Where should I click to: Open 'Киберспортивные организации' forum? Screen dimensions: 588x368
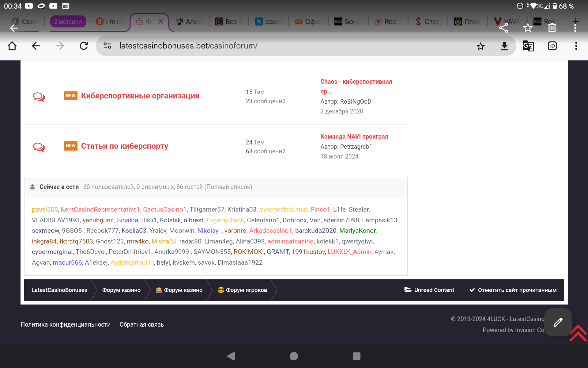pos(140,96)
